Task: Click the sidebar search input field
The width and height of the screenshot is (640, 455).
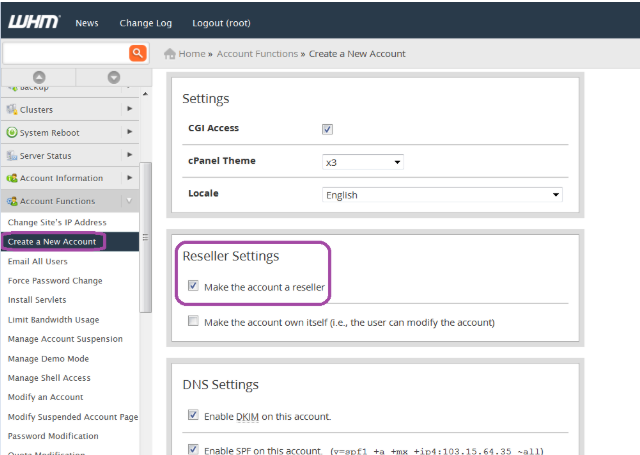Action: tap(66, 53)
